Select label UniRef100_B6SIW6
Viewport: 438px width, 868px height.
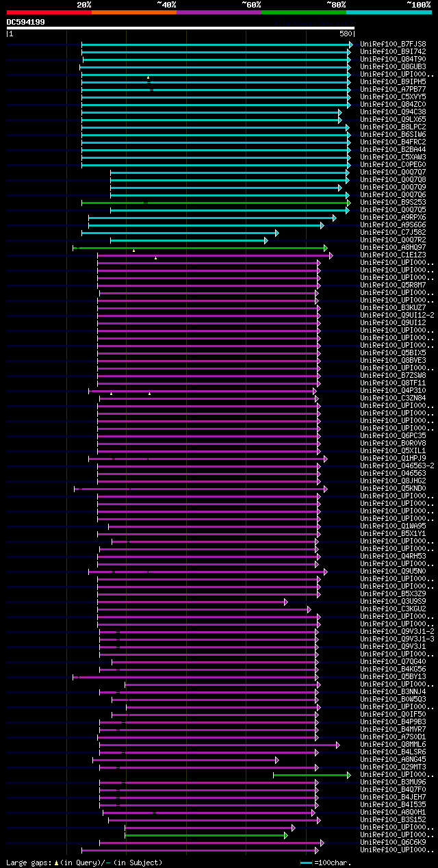pyautogui.click(x=393, y=134)
